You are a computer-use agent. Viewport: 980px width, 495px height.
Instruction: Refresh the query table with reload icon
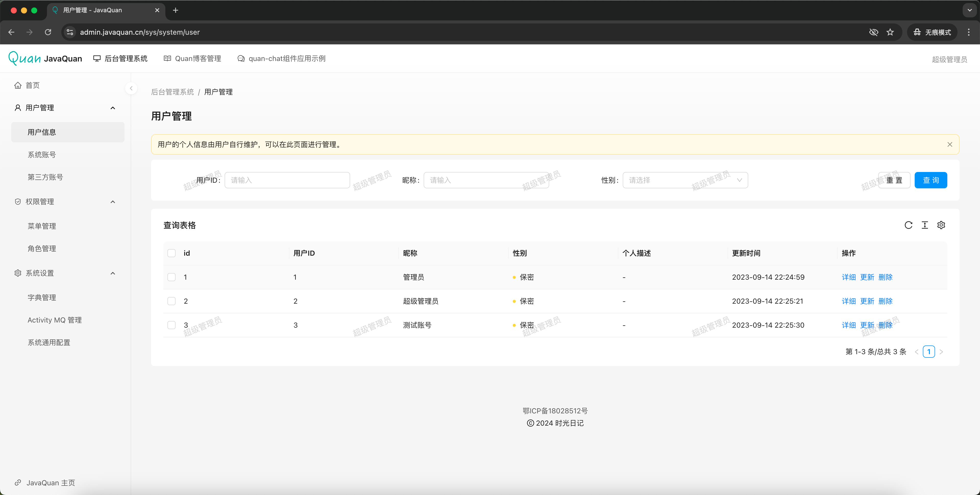click(908, 225)
